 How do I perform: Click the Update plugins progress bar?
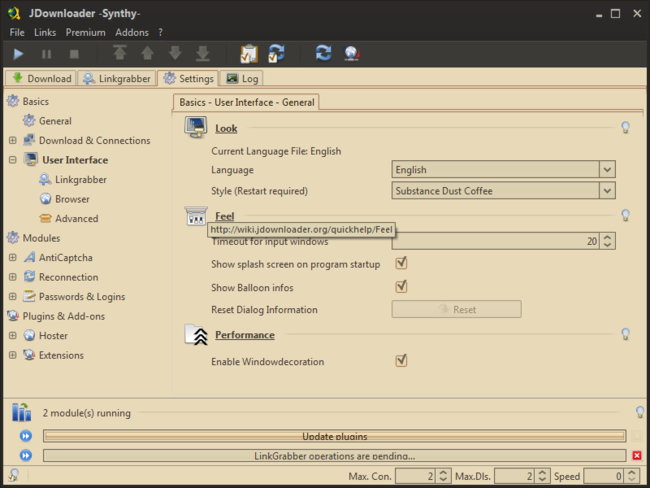point(335,436)
